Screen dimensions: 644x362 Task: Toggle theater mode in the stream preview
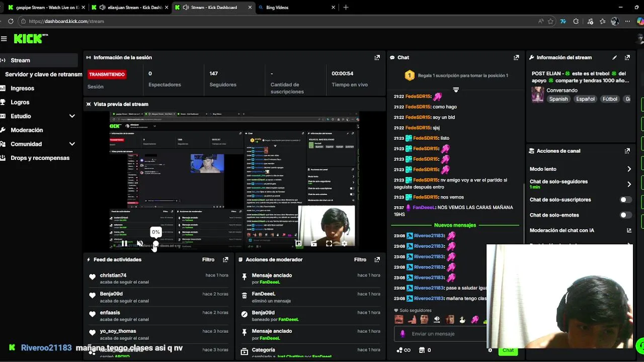pyautogui.click(x=313, y=244)
